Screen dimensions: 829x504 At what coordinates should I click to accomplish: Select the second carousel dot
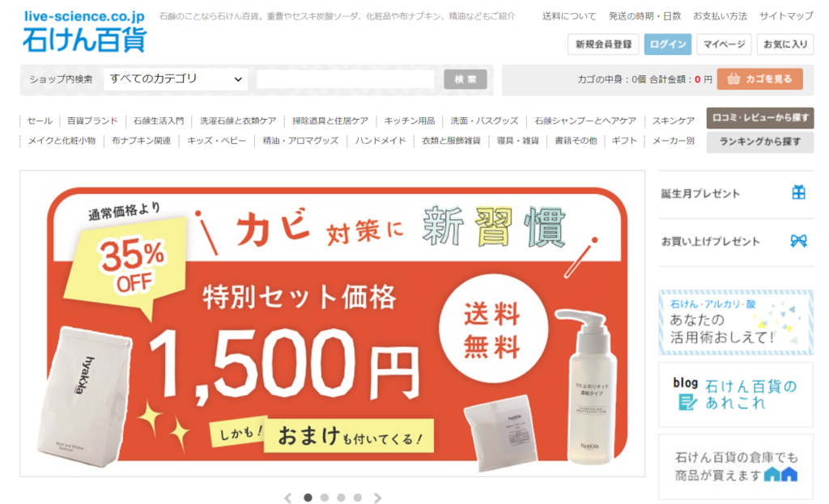pos(325,498)
